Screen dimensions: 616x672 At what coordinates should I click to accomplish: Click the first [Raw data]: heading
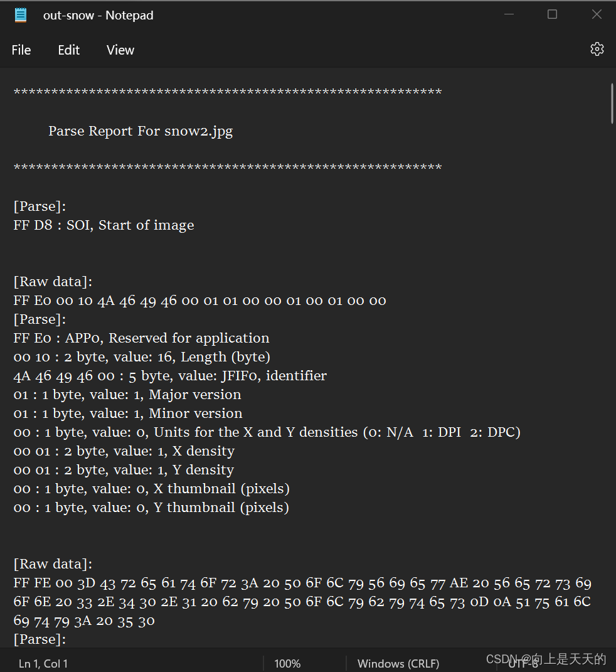(53, 282)
